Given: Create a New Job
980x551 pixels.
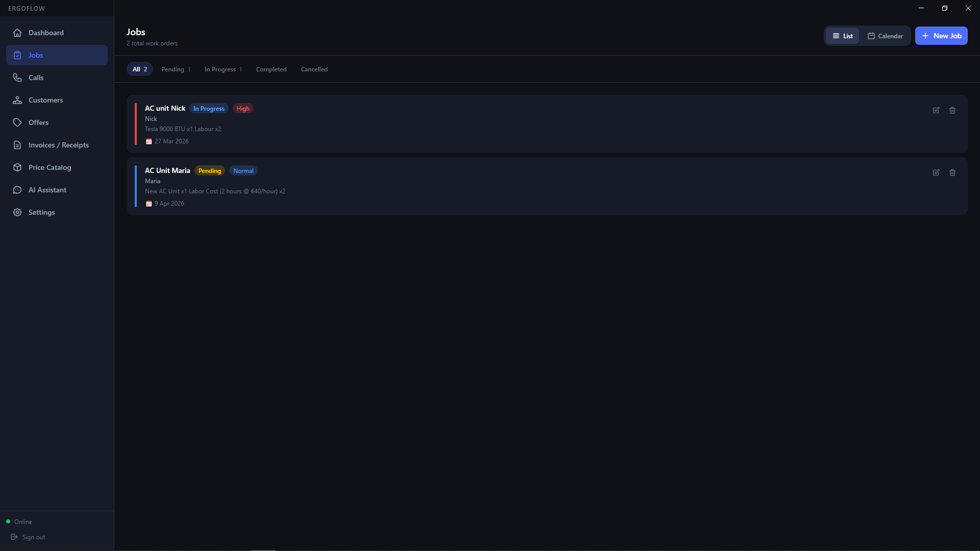Looking at the screenshot, I should click(x=941, y=36).
